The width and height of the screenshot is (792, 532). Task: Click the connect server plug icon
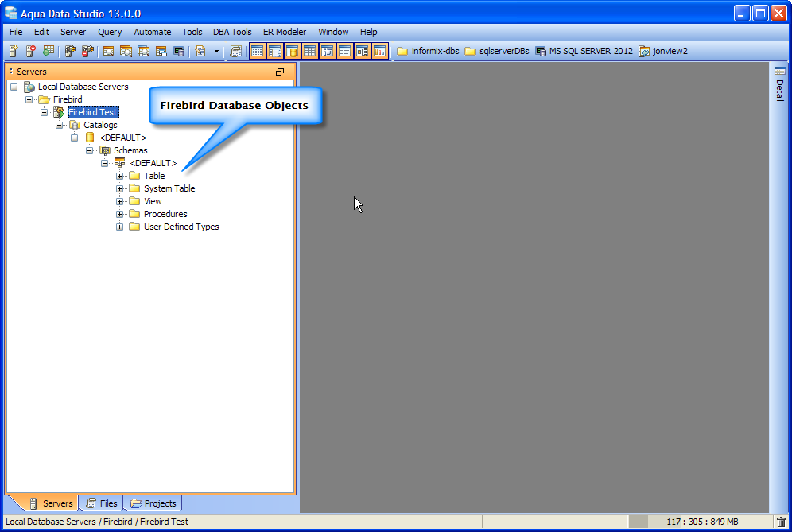pyautogui.click(x=70, y=51)
